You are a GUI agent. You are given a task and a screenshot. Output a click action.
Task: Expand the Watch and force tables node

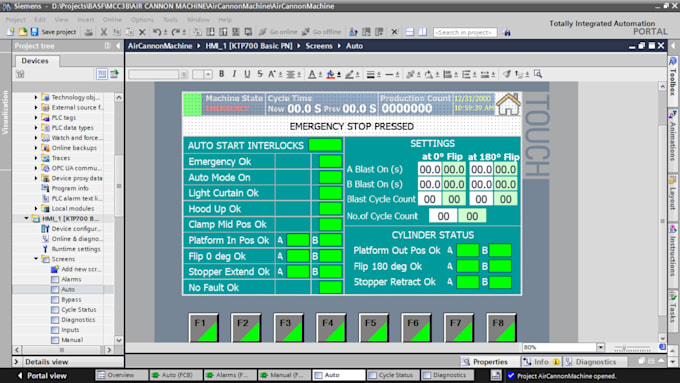tap(36, 137)
